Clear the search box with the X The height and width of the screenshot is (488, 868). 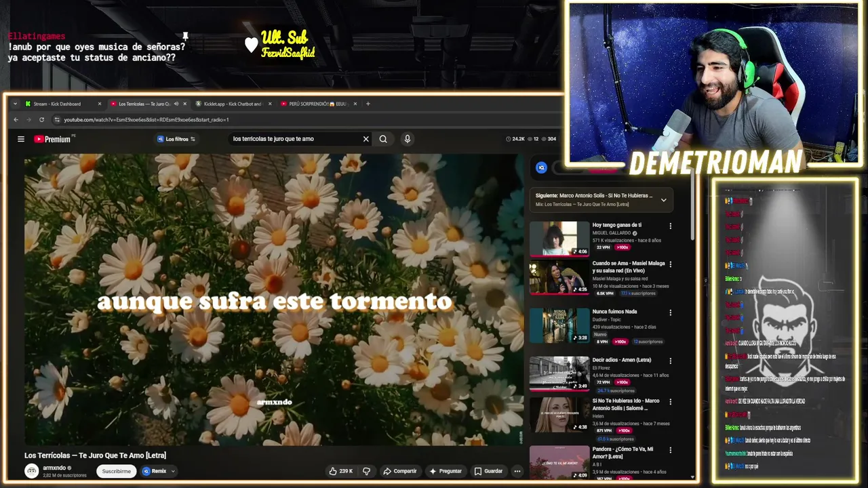(366, 139)
